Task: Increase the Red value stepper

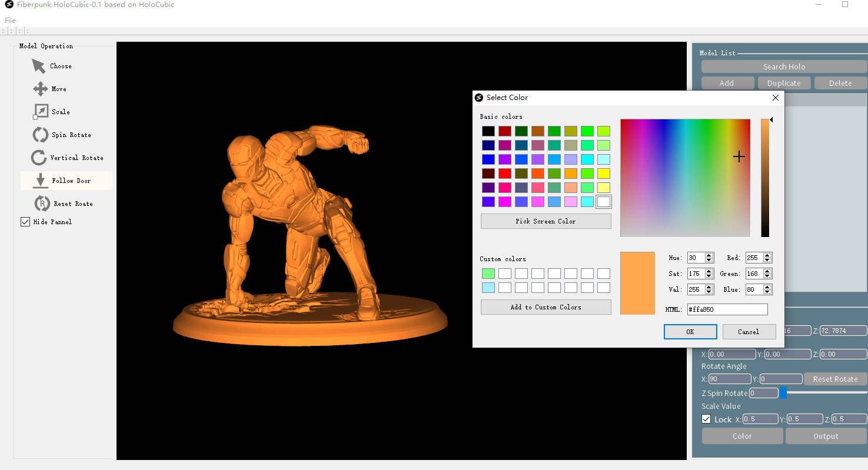Action: [767, 255]
